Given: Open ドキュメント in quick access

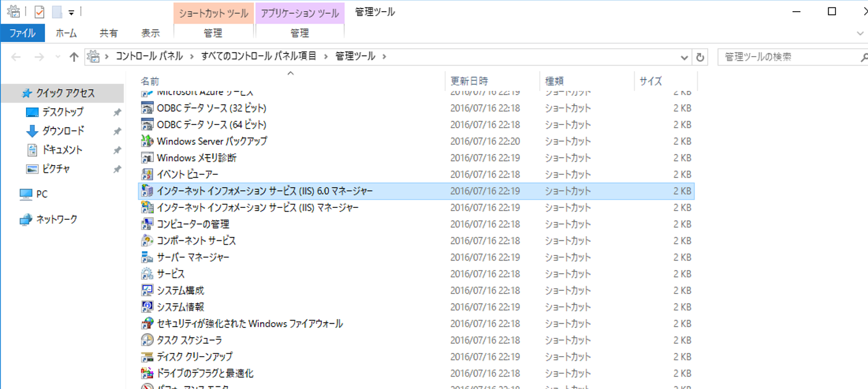Looking at the screenshot, I should tap(62, 150).
